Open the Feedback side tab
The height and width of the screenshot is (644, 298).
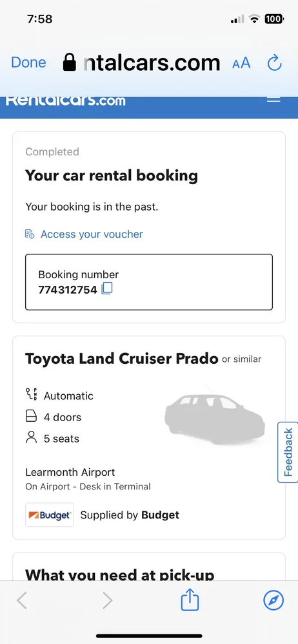click(288, 452)
